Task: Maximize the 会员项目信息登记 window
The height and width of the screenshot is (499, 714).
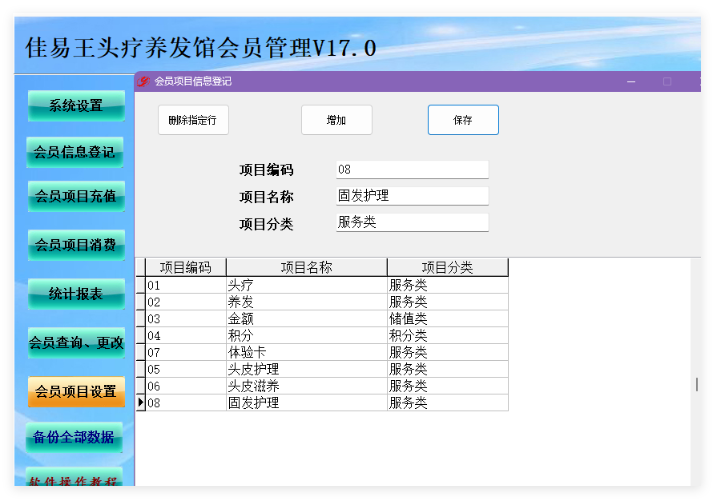Action: pos(667,81)
